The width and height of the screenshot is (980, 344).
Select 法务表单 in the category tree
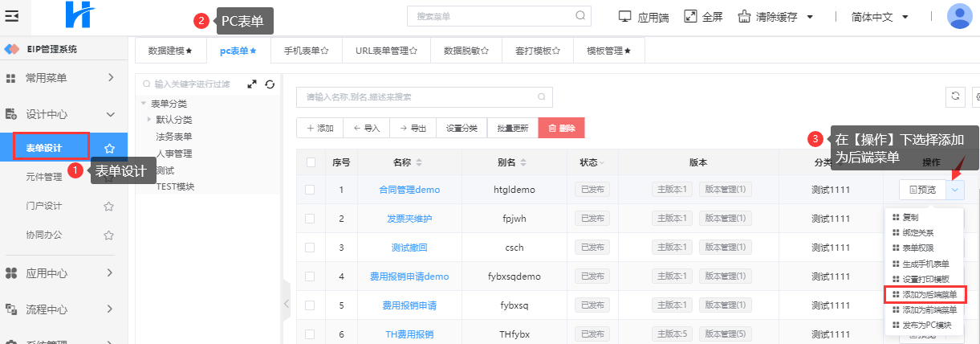coord(174,137)
